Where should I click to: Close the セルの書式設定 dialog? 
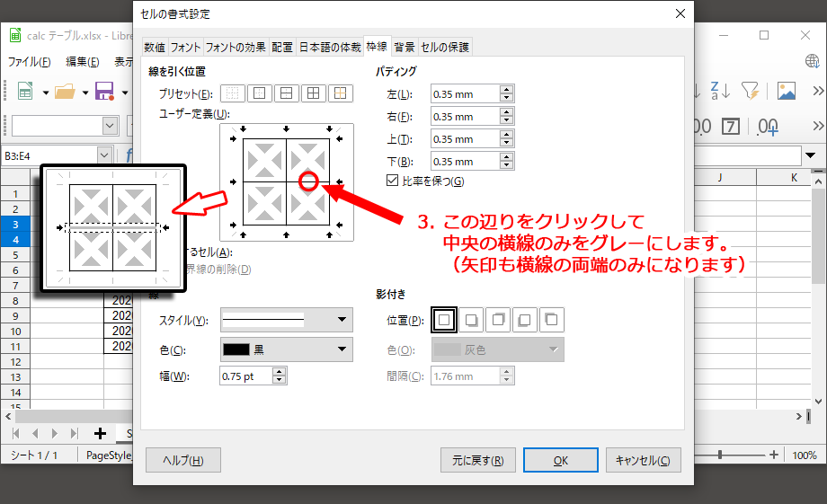click(680, 13)
